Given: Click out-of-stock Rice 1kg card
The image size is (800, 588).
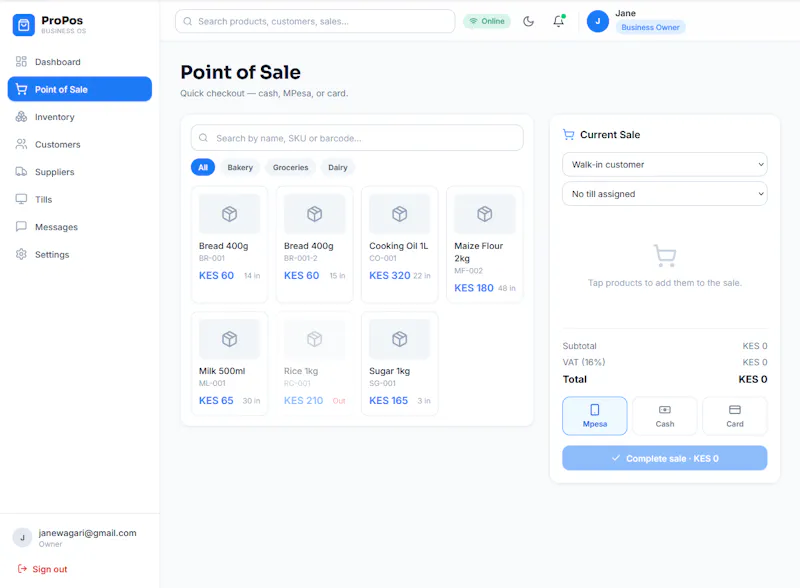Looking at the screenshot, I should [314, 363].
